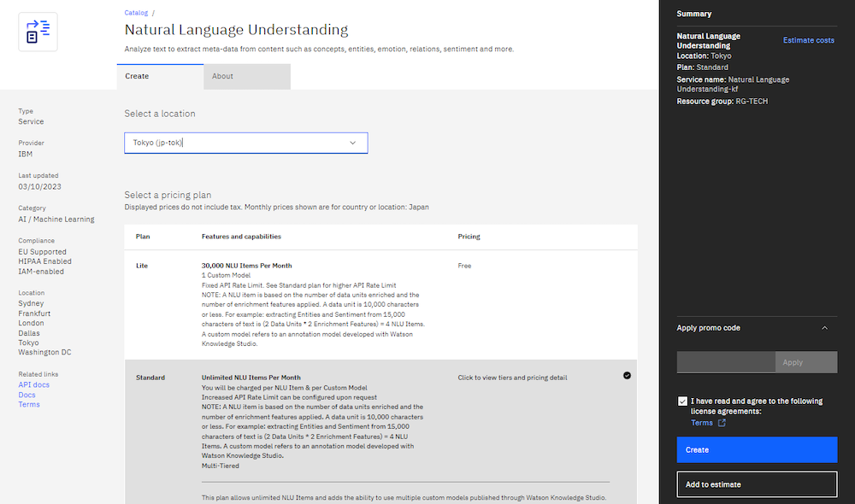Screen dimensions: 855x504
Task: Select the Create tab
Action: (x=160, y=76)
